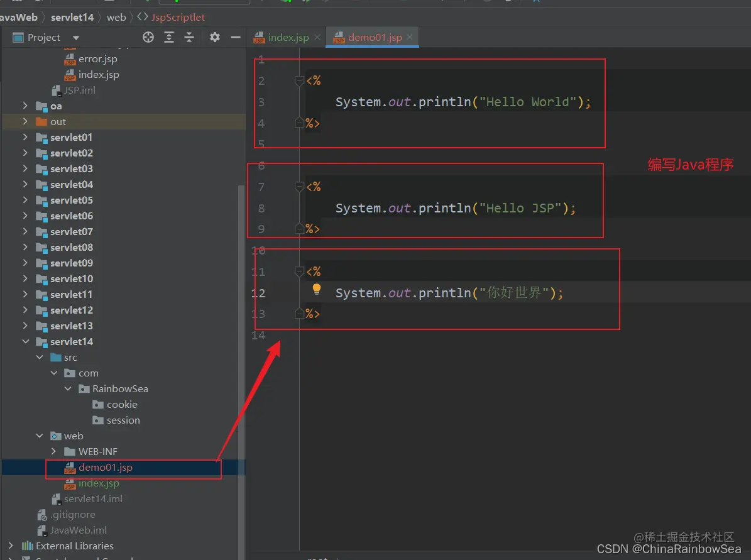Viewport: 751px width, 560px height.
Task: Expand the servlet13 module
Action: coord(25,326)
